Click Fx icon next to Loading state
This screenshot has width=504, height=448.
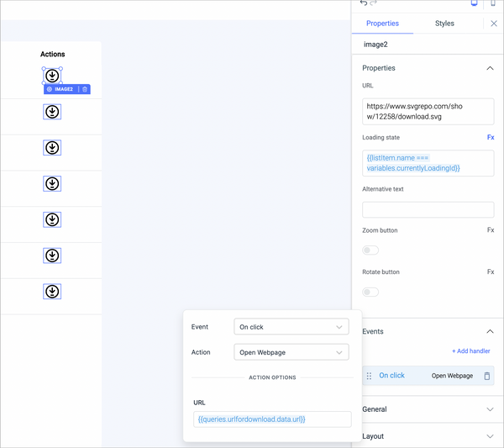pos(491,137)
